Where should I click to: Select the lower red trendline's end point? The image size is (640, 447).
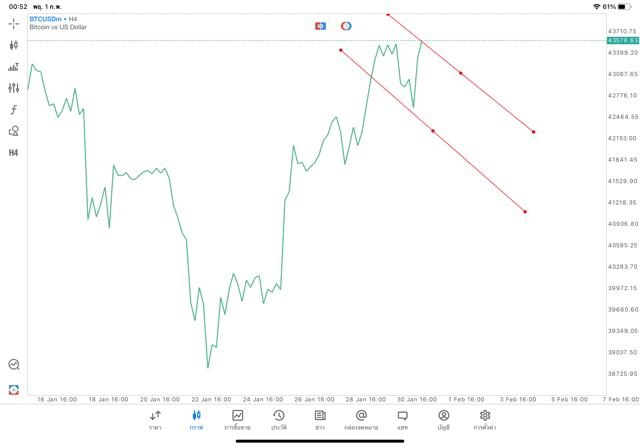point(525,211)
